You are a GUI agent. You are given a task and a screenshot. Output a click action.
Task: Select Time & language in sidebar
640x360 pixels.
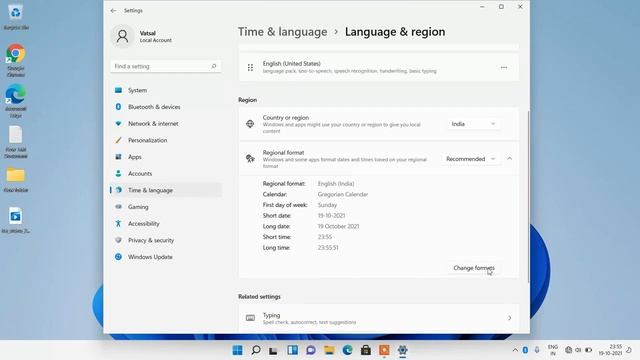pyautogui.click(x=166, y=190)
